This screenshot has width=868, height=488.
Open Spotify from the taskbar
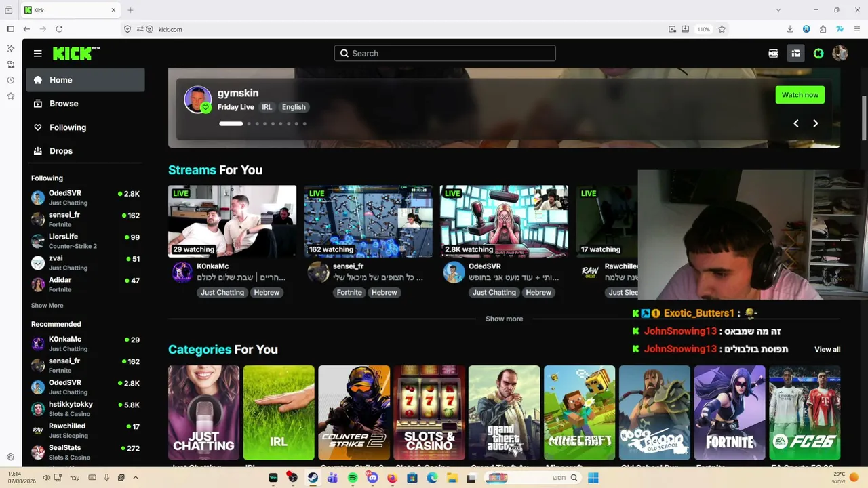(353, 478)
